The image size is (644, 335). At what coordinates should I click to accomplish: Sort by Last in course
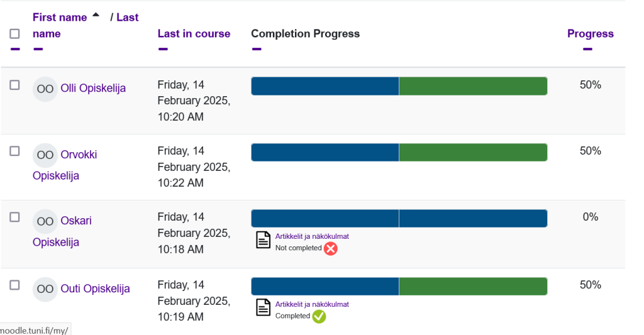tap(194, 34)
